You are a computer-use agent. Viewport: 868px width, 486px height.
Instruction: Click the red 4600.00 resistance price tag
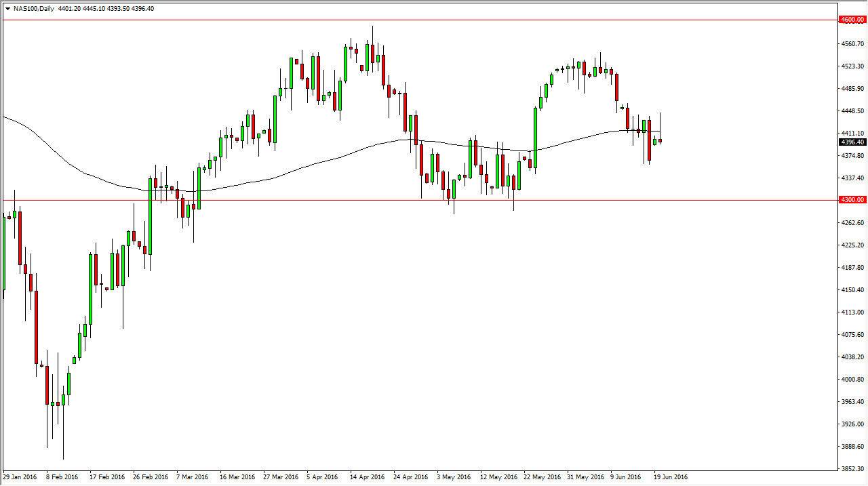(852, 20)
